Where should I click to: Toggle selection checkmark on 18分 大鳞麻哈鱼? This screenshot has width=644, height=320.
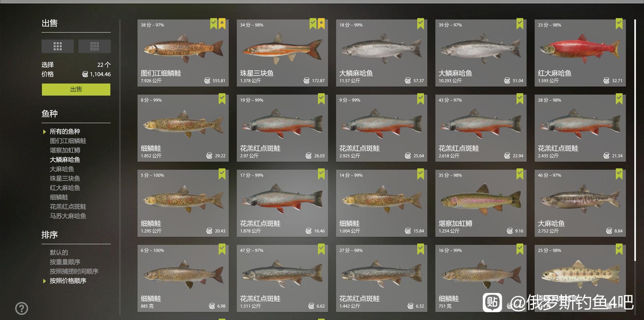pos(421,24)
